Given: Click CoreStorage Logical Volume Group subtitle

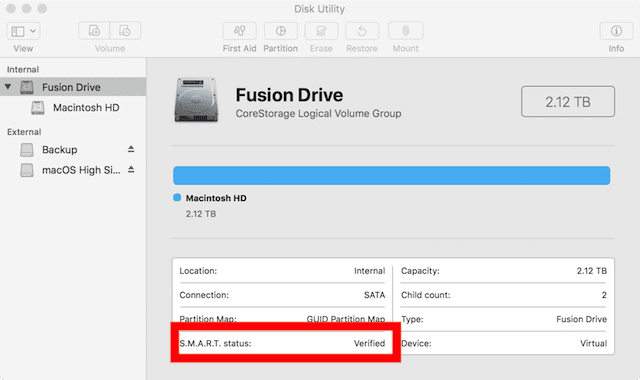Looking at the screenshot, I should point(318,113).
